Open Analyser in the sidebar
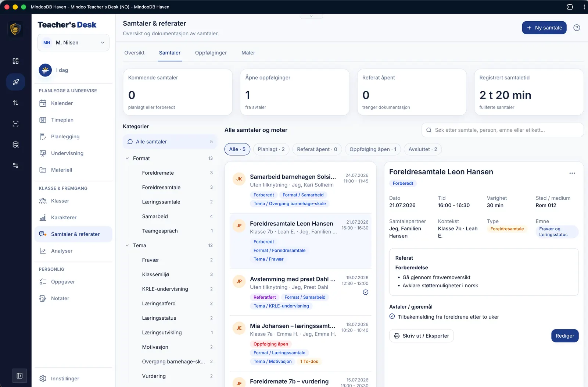This screenshot has width=588, height=387. [73, 251]
